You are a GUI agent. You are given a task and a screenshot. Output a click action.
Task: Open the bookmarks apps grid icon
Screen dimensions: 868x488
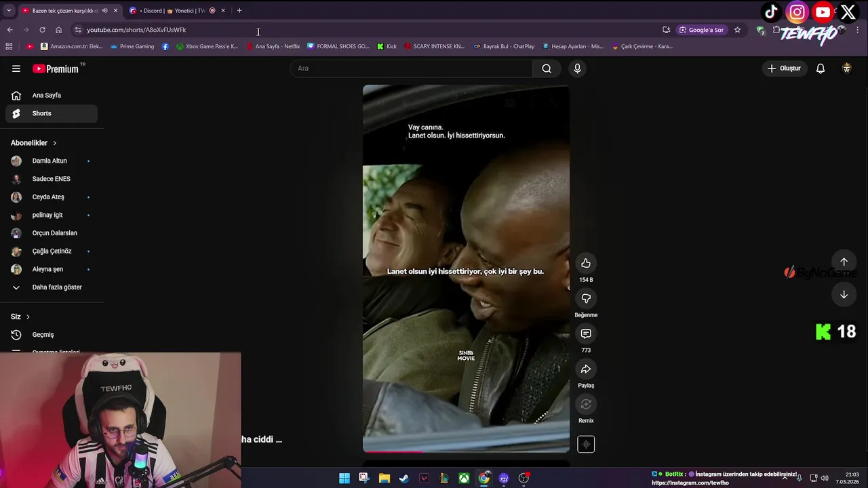click(9, 47)
